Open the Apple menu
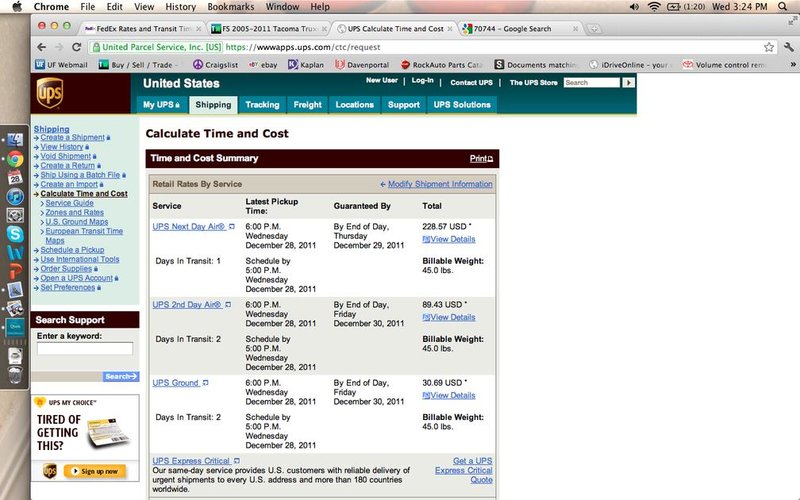 pos(16,7)
